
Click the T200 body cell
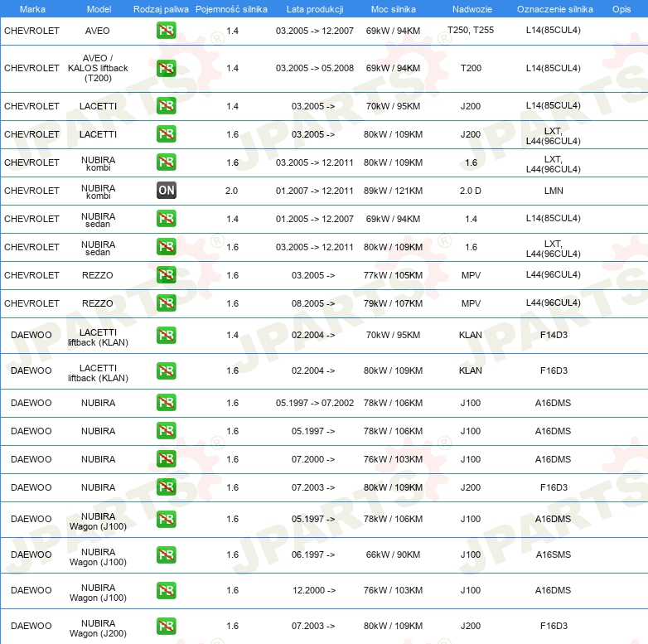[471, 68]
